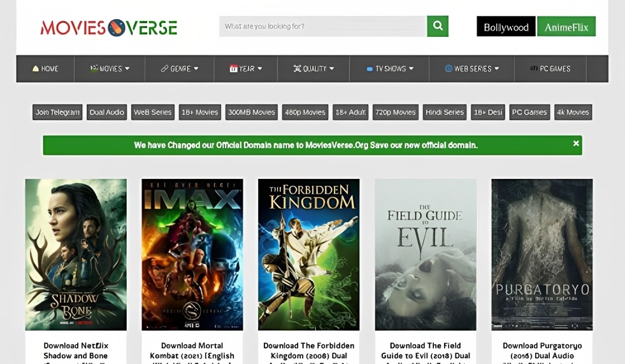
Task: Click the 18+ Desi tag
Action: point(488,112)
